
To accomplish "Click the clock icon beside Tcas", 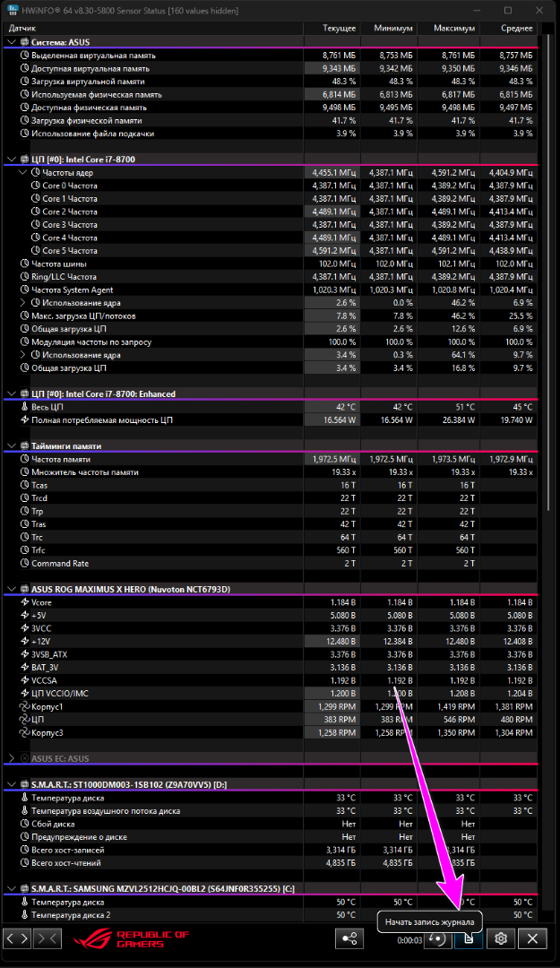I will pyautogui.click(x=25, y=485).
